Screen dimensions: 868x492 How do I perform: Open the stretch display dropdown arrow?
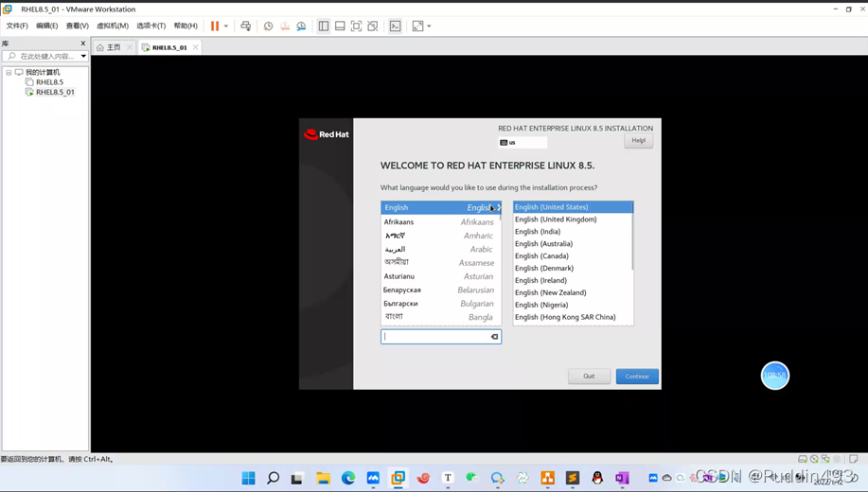click(429, 26)
